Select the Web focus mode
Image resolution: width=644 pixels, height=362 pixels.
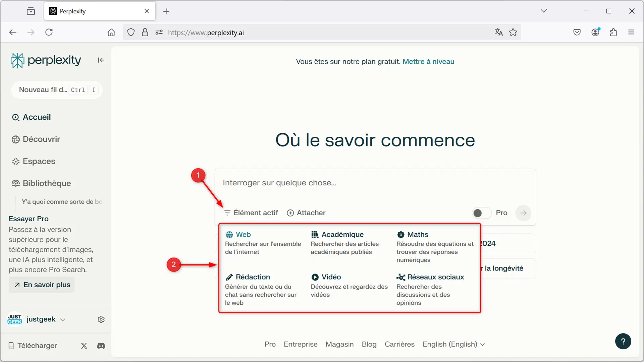pyautogui.click(x=243, y=235)
